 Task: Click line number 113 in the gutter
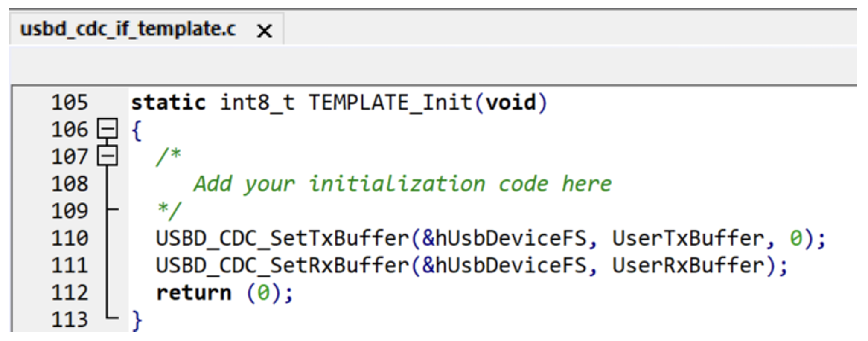[x=70, y=319]
